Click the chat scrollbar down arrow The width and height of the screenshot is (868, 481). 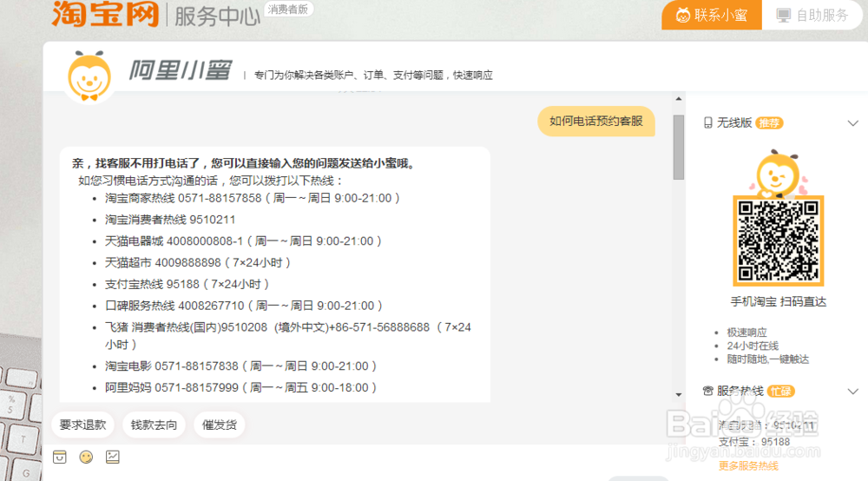[679, 395]
